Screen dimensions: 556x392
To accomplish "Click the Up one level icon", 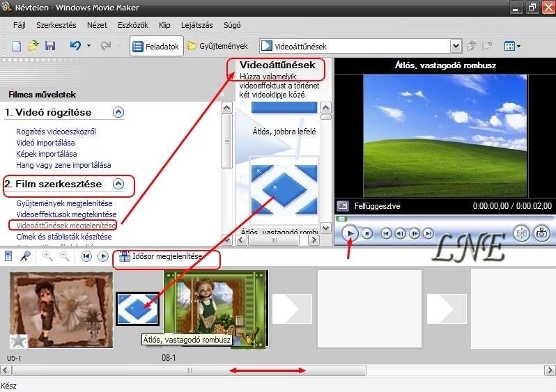I will point(471,46).
